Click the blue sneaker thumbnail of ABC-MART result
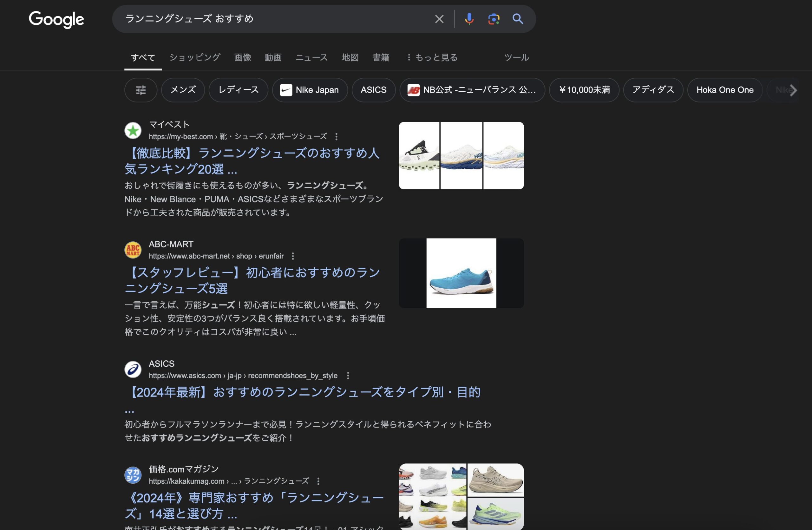 pos(461,273)
